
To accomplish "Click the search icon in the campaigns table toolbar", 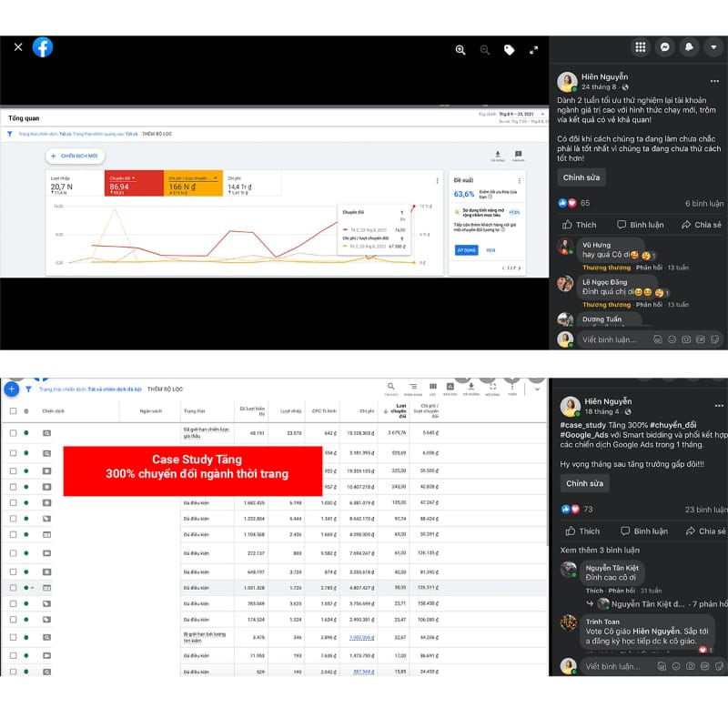I will [x=391, y=387].
